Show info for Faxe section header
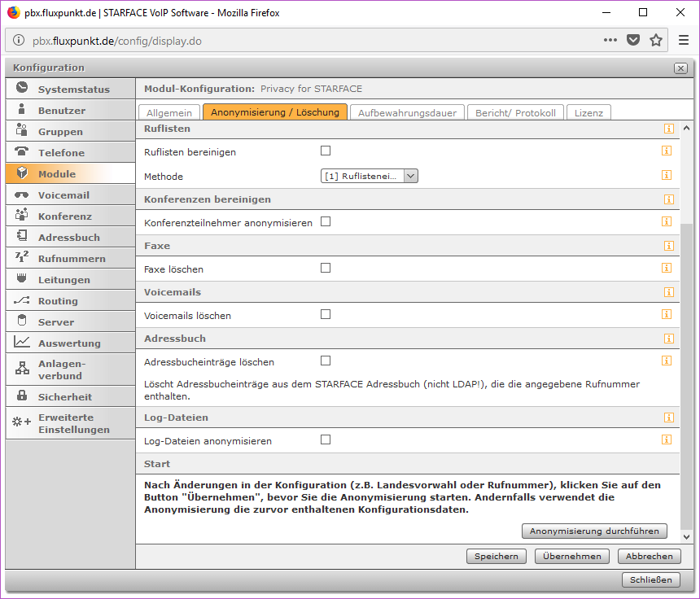700x599 pixels. click(x=668, y=246)
